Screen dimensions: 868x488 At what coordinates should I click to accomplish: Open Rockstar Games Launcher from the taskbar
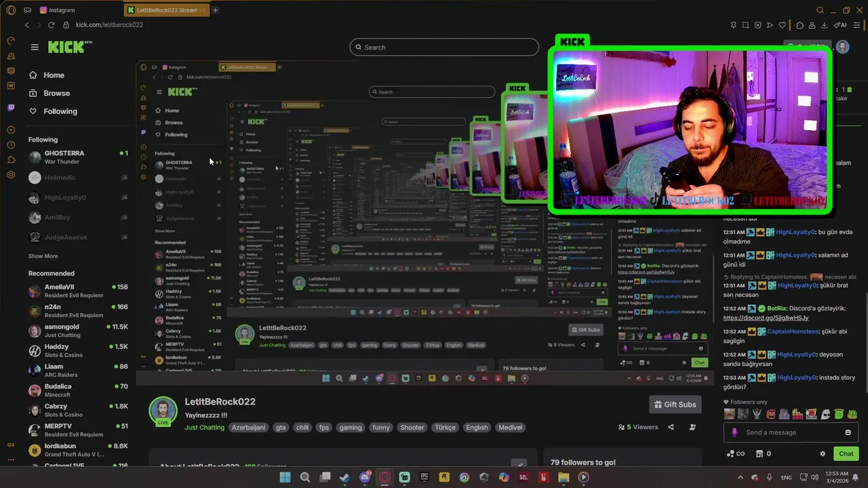click(444, 477)
